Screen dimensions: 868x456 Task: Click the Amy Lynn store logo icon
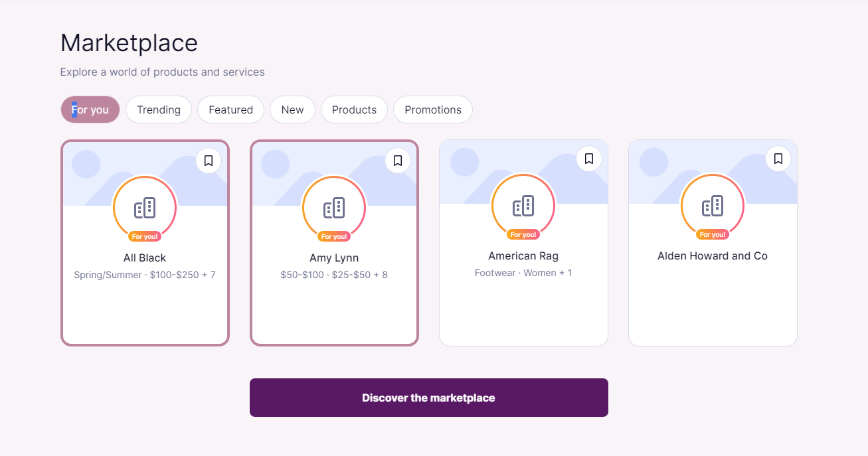click(334, 206)
